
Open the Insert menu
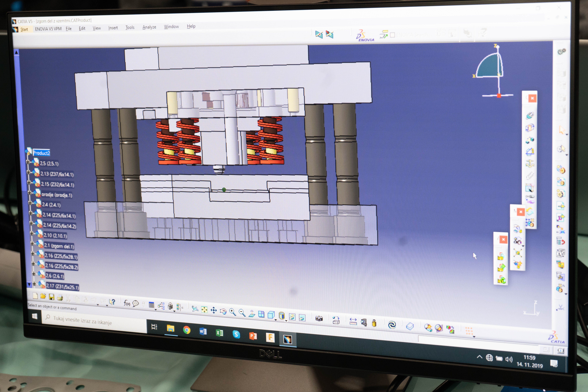click(113, 28)
